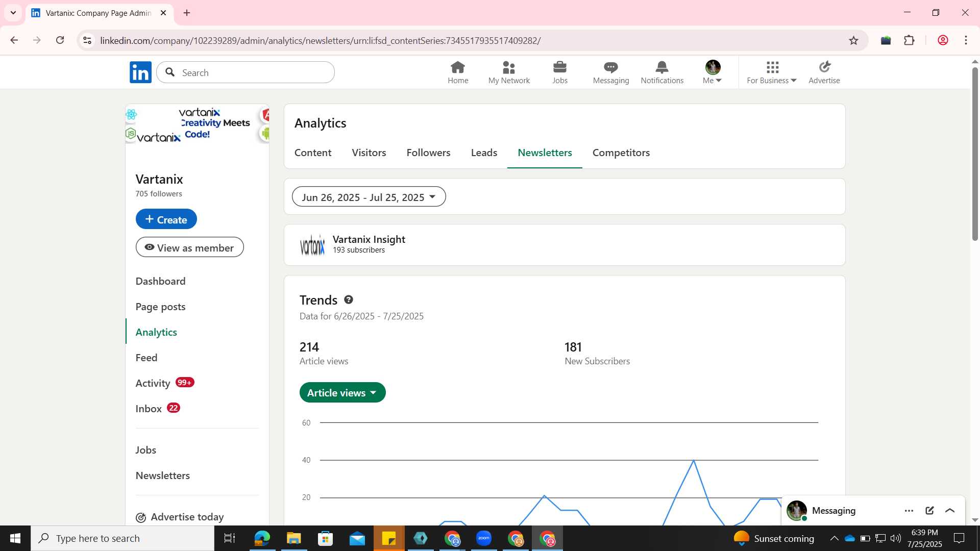980x551 pixels.
Task: Open the Article views metric dropdown
Action: coord(342,393)
